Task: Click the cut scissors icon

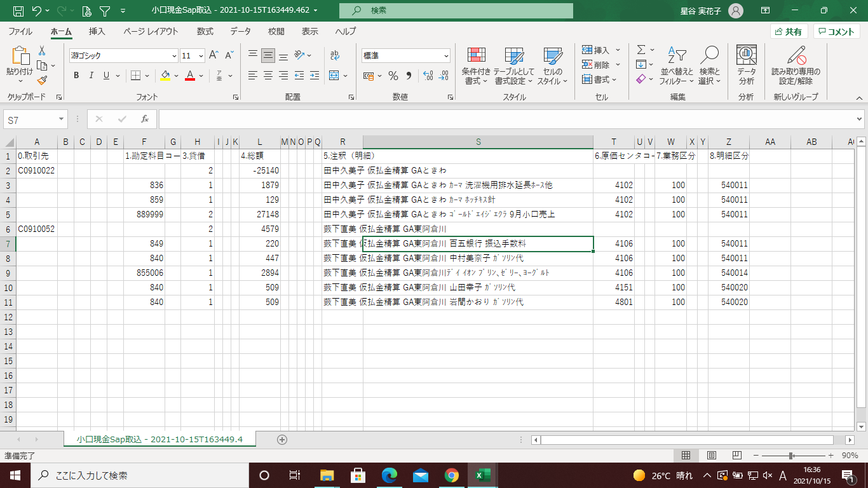Action: click(x=42, y=50)
